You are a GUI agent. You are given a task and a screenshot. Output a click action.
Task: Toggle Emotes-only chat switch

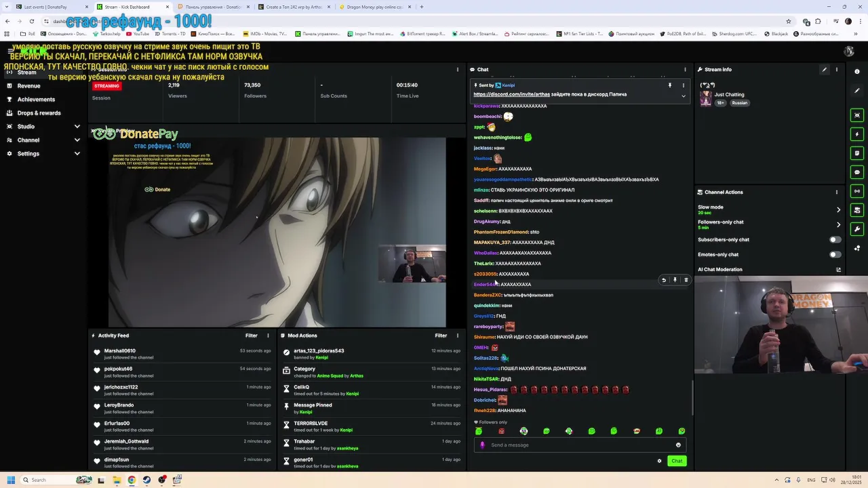point(835,255)
